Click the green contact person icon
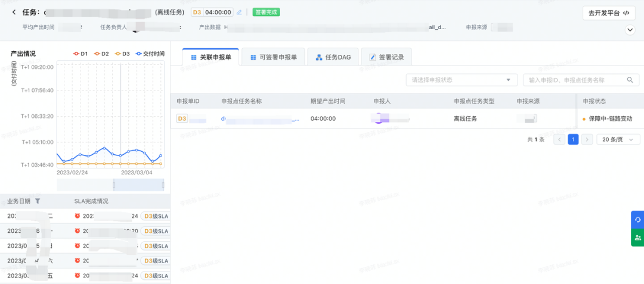Image resolution: width=644 pixels, height=284 pixels. (x=637, y=238)
